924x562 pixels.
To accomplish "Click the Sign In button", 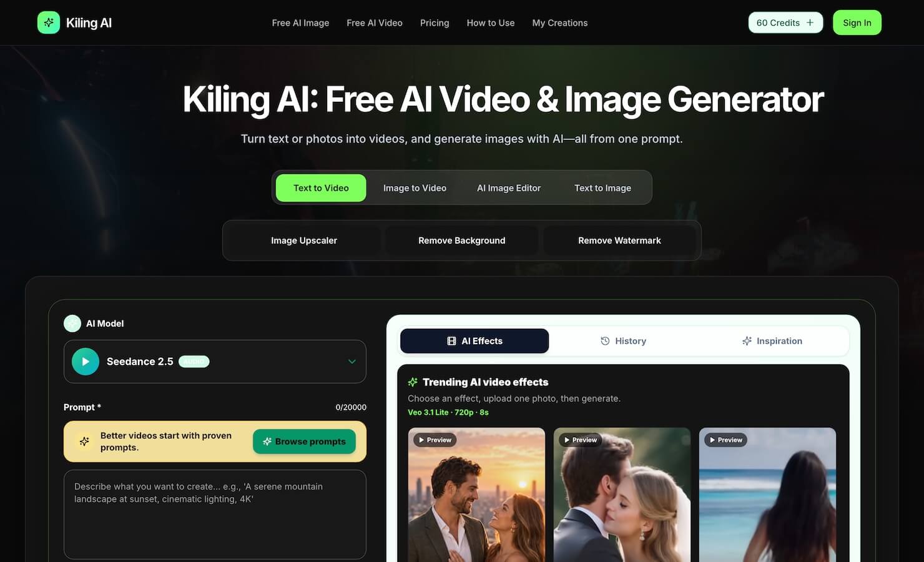I will tap(857, 22).
